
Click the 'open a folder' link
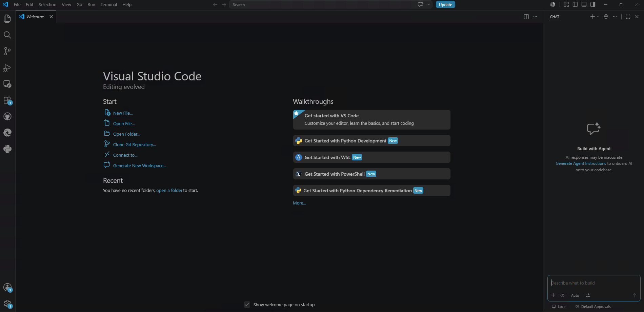click(x=169, y=190)
